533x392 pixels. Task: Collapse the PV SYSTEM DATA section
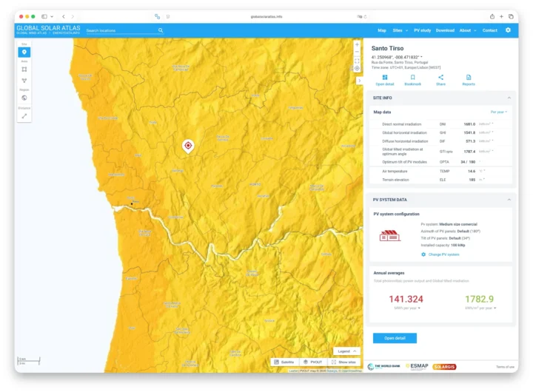coord(509,200)
